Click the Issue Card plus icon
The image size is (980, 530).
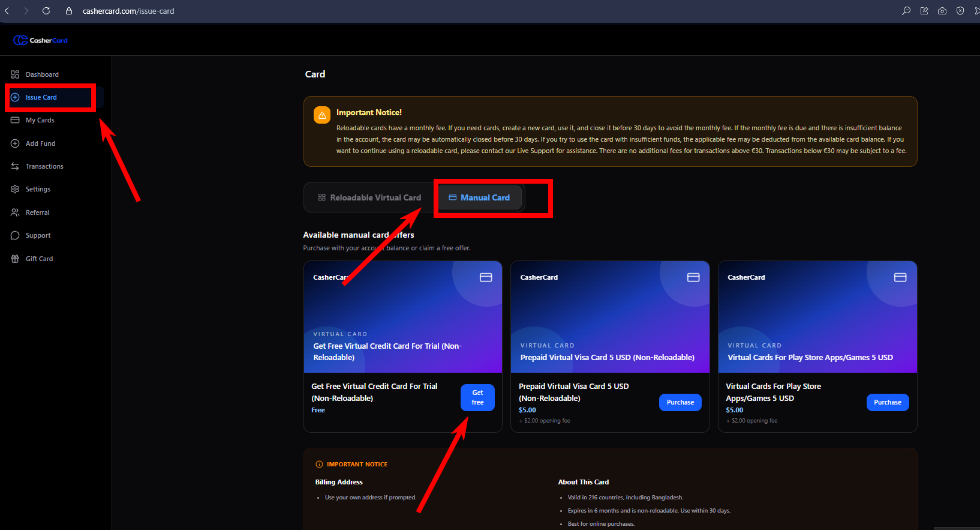(15, 97)
